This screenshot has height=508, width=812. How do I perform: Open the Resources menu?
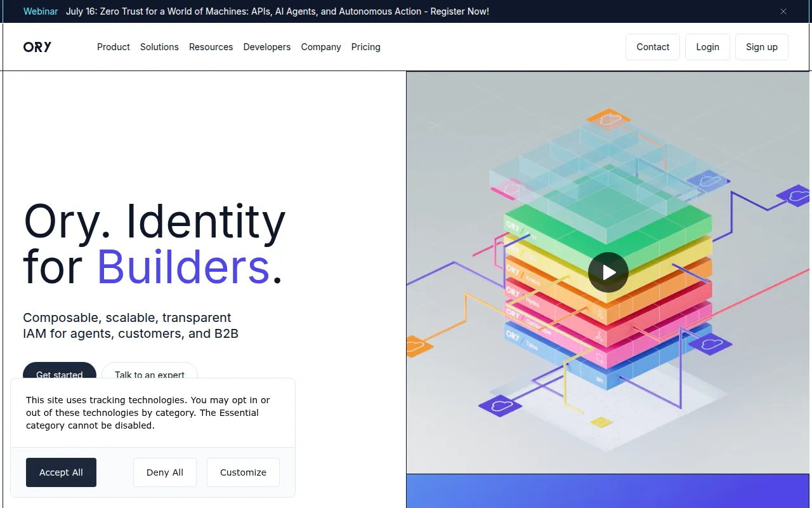211,47
